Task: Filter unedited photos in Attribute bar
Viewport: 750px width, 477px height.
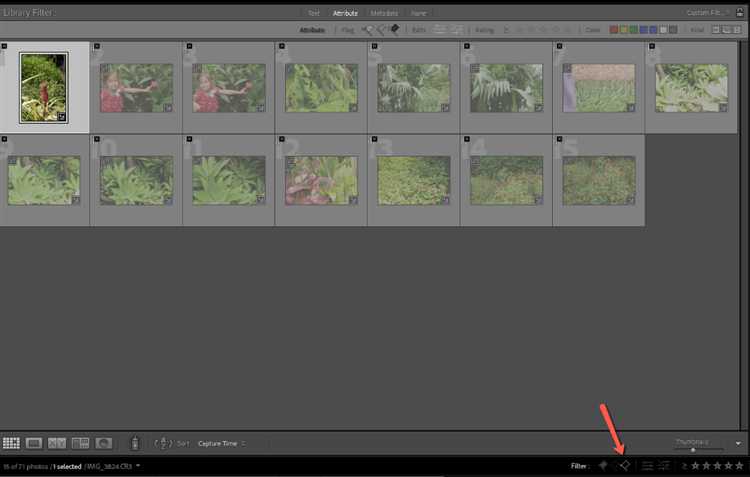Action: coord(456,30)
